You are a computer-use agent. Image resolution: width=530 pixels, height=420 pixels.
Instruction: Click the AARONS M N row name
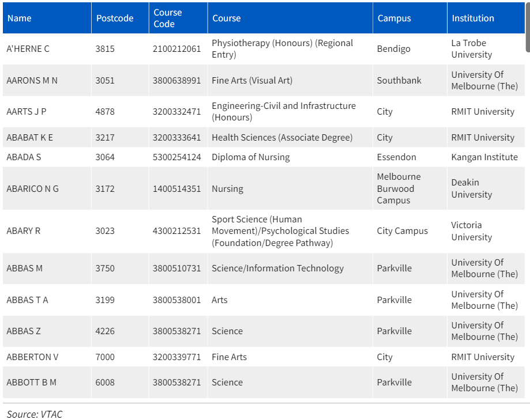tap(32, 81)
